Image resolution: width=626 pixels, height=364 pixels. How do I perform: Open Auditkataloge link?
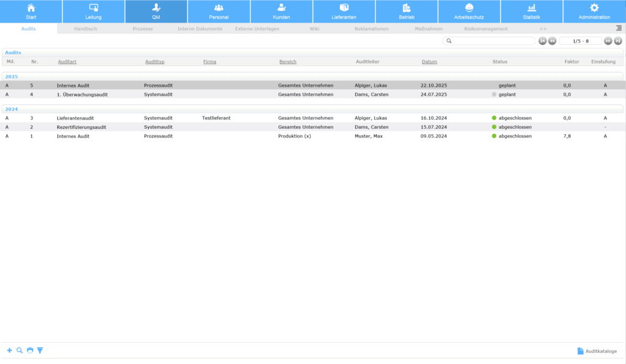597,351
